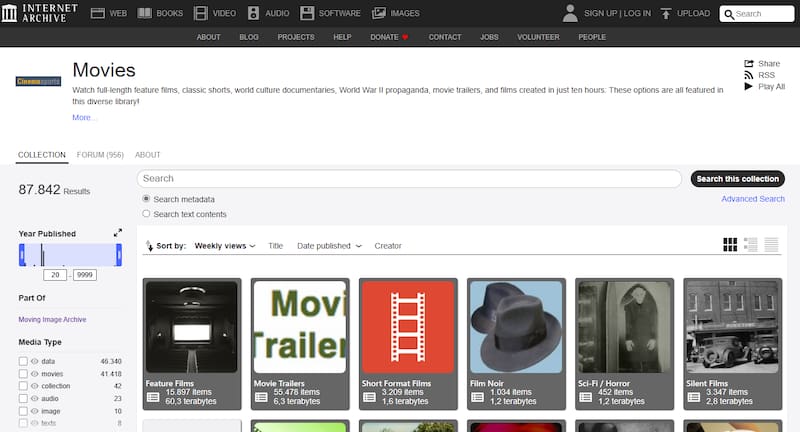Click the red heart next to Donate
The width and height of the screenshot is (800, 432).
click(405, 37)
